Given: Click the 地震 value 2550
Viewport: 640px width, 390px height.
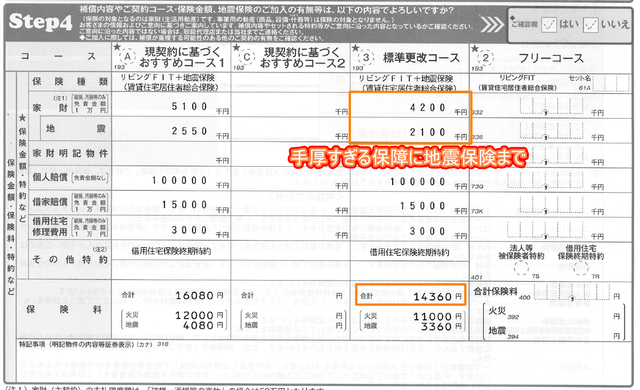Looking at the screenshot, I should pos(189,131).
